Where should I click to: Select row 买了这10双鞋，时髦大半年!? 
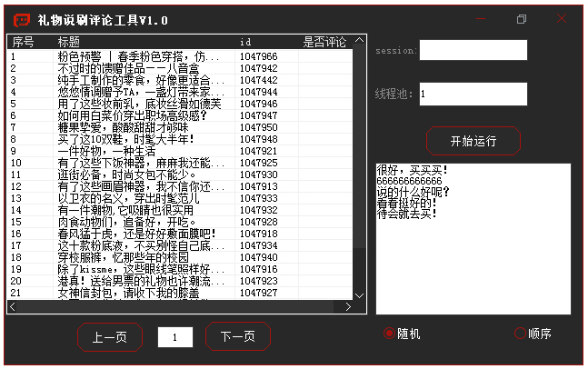pos(180,139)
